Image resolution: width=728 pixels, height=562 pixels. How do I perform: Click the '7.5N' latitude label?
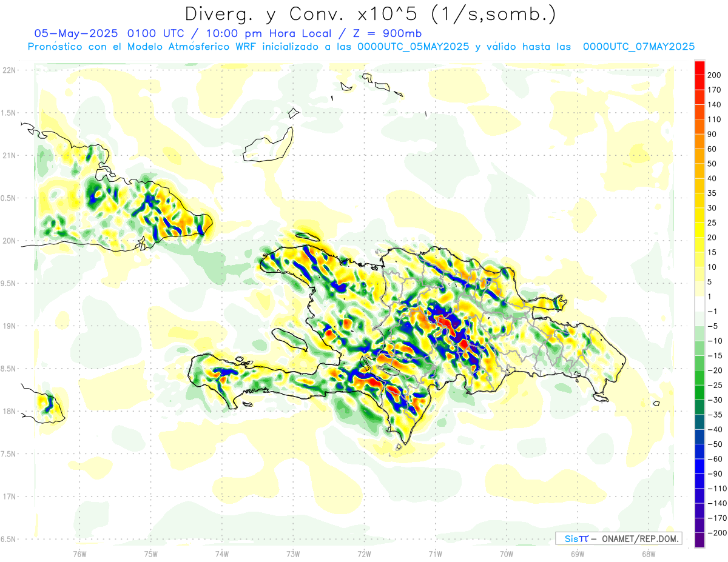(9, 453)
